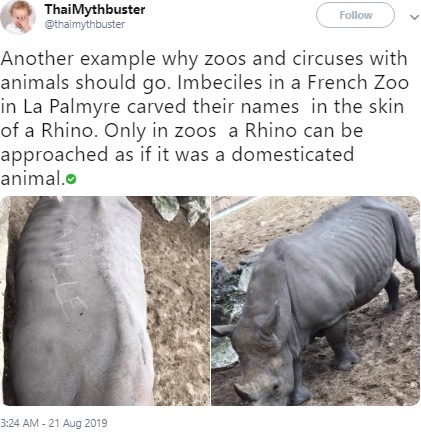Click the green check mark emoji

point(71,179)
